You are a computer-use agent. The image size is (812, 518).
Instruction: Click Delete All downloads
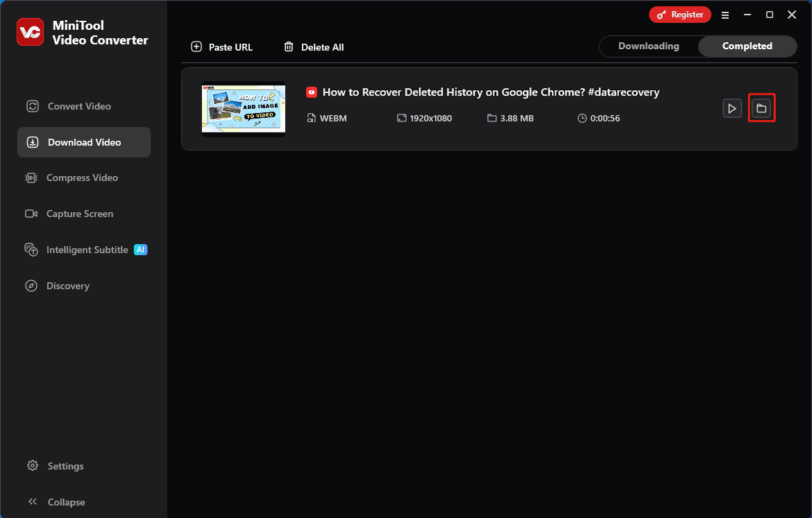314,47
